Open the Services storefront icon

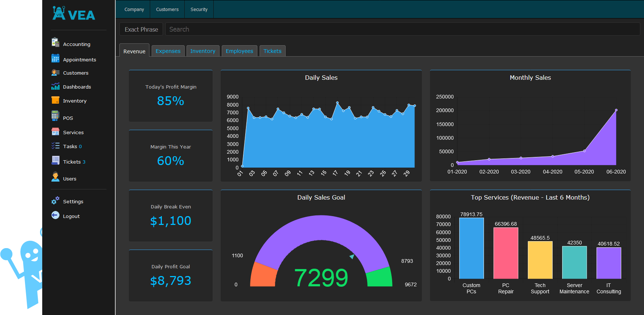tap(55, 132)
